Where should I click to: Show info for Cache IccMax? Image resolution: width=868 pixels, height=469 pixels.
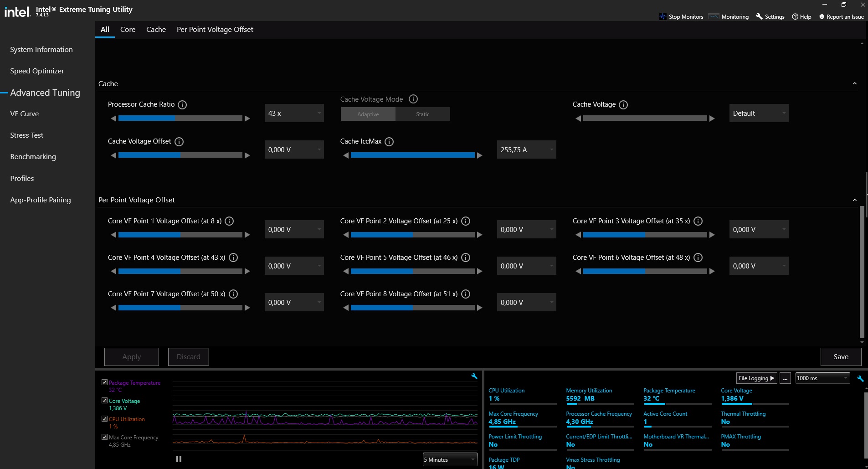click(x=389, y=142)
